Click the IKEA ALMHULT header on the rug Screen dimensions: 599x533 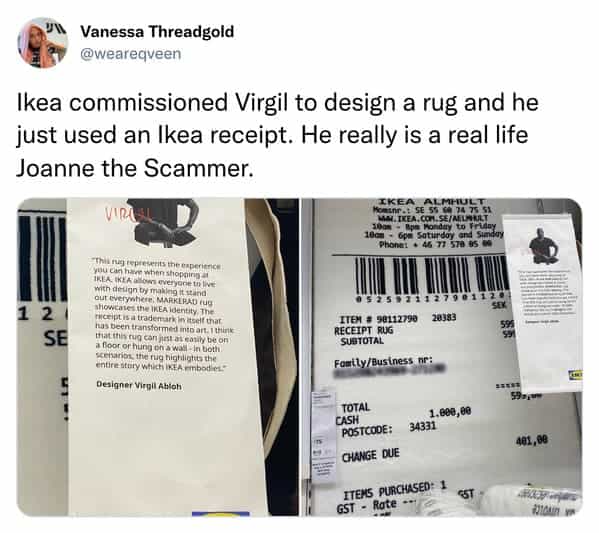pos(432,202)
